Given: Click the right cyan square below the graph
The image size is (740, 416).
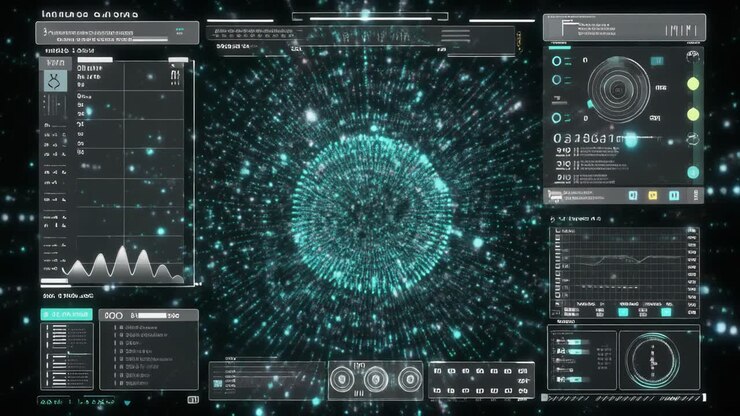Looking at the screenshot, I should click(x=666, y=312).
